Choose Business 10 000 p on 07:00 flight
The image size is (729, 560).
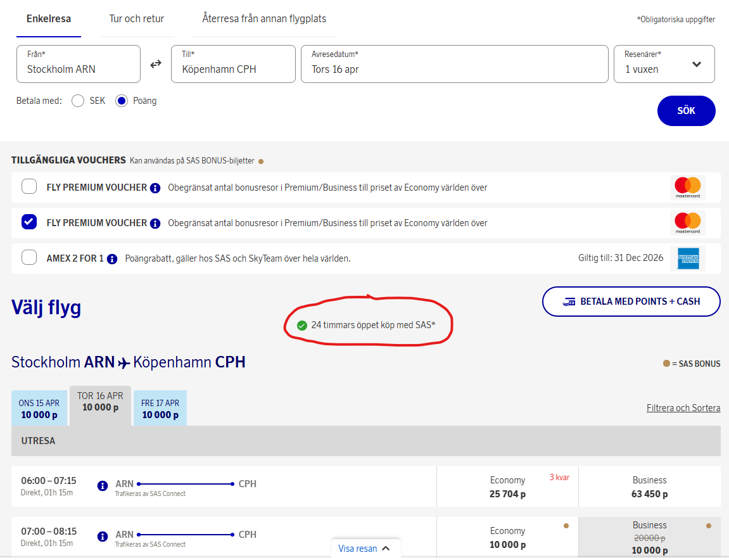tap(649, 537)
